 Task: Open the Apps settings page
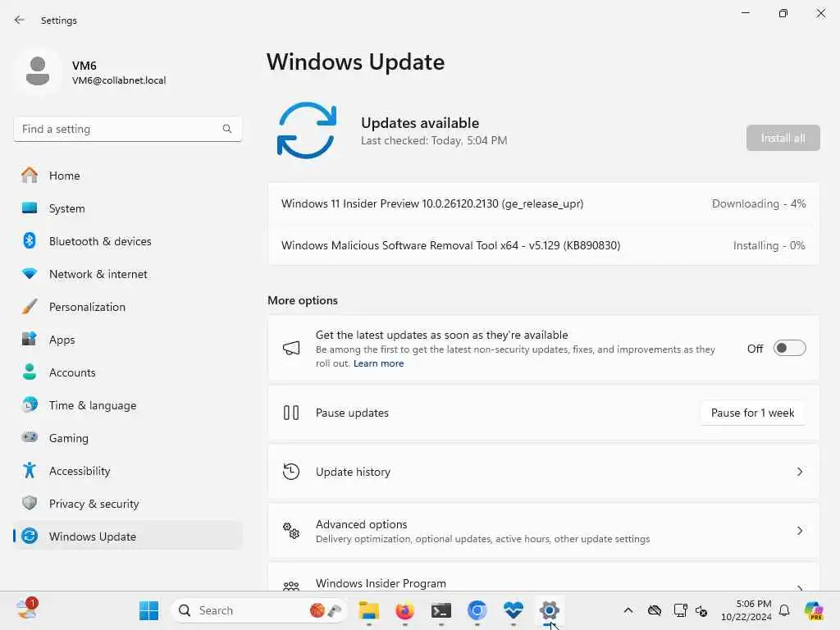(x=127, y=340)
